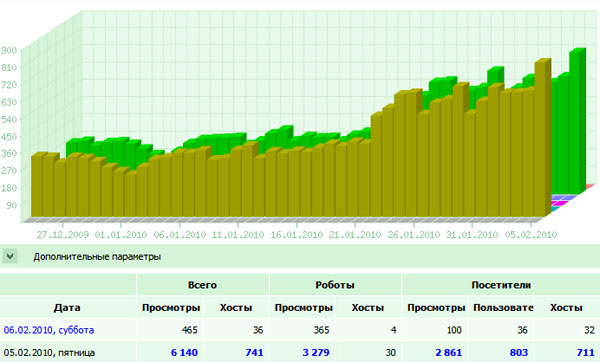Open the 06.02.2010, суббота link
The image size is (600, 362).
coord(49,330)
